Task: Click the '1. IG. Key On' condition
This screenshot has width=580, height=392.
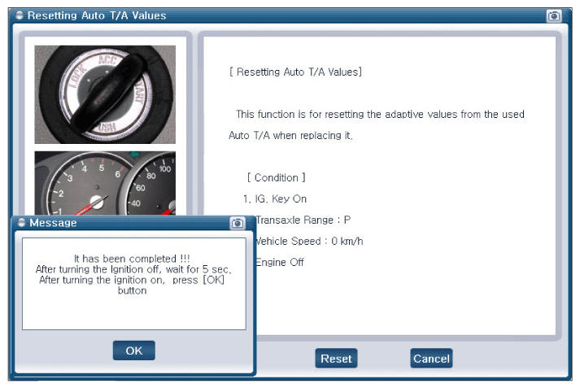Action: point(275,199)
